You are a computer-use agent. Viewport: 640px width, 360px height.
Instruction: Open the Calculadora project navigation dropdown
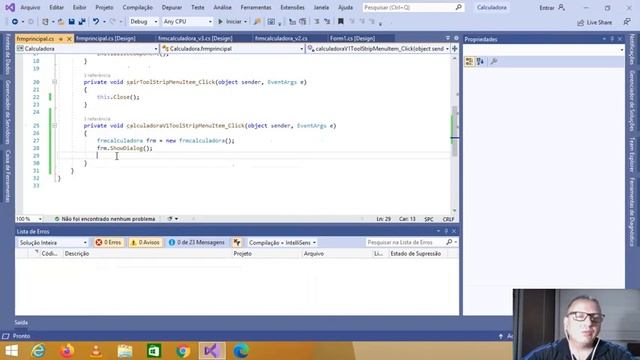(87, 49)
